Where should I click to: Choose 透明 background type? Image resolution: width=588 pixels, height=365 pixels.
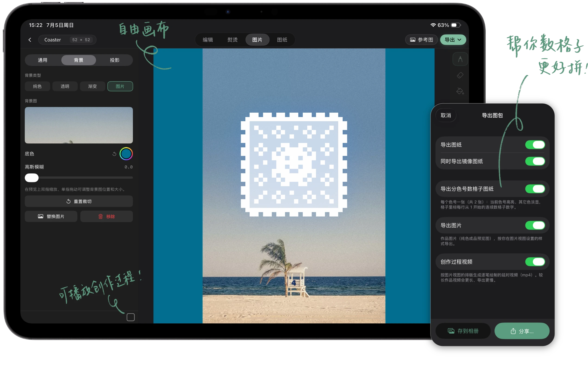coord(65,86)
